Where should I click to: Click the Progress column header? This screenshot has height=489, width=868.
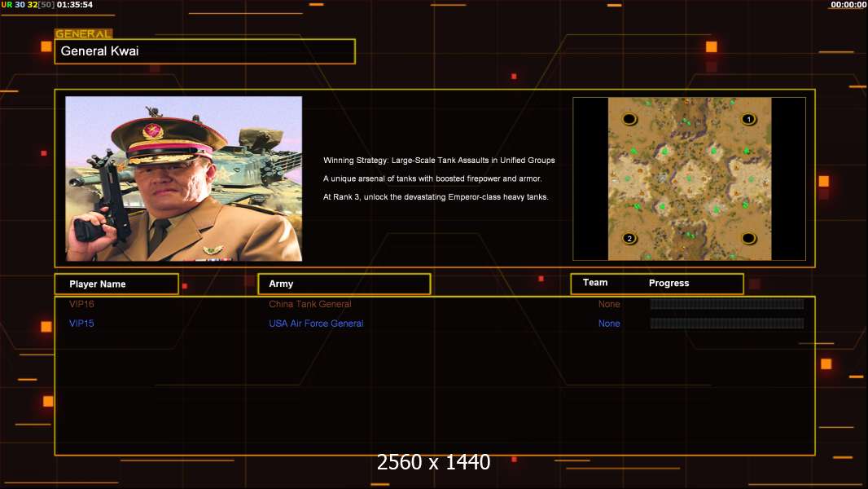click(x=669, y=284)
